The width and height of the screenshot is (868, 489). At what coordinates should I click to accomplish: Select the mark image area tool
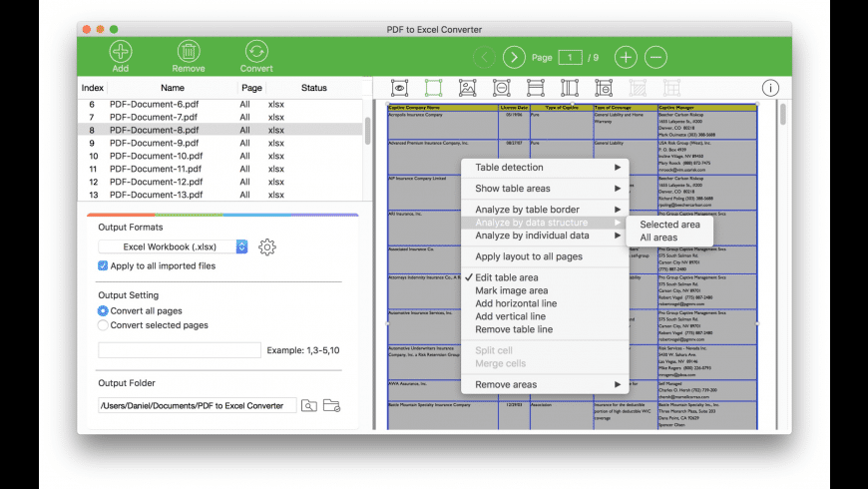tap(467, 88)
